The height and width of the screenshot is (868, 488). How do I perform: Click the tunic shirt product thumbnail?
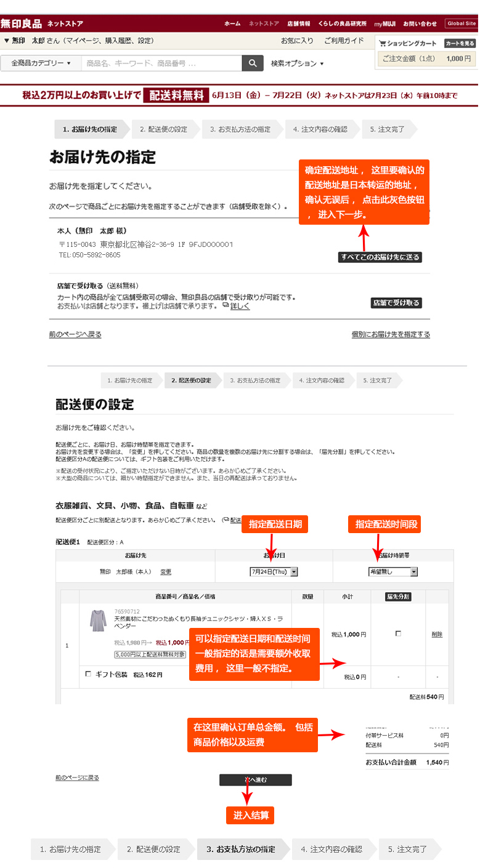[99, 621]
